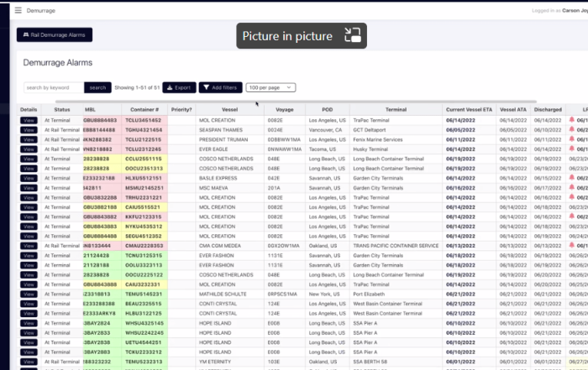Image resolution: width=588 pixels, height=370 pixels.
Task: View details for container CAIU5515521
Action: (29, 207)
